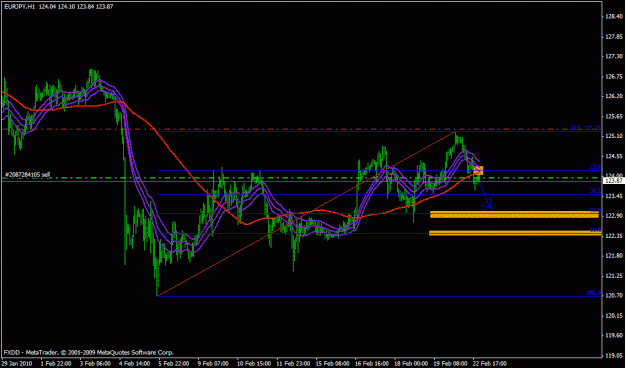The image size is (625, 368).
Task: Click the 123.45 price scale label
Action: tap(614, 196)
